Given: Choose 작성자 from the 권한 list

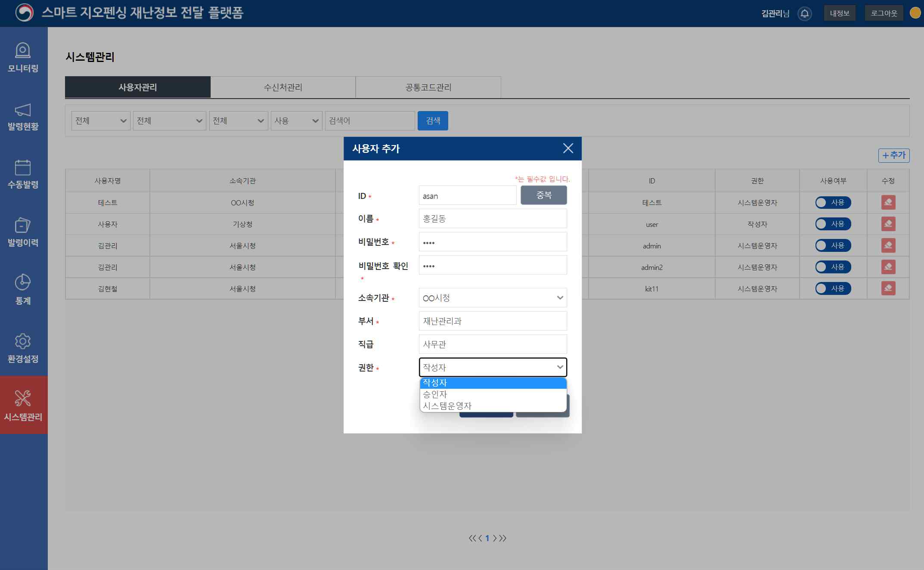Looking at the screenshot, I should 493,383.
